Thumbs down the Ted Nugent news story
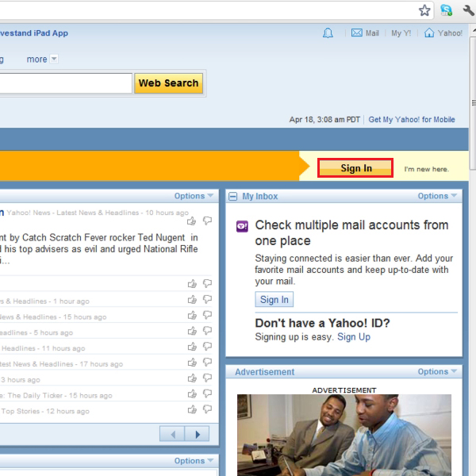The image size is (476, 476). point(207,221)
